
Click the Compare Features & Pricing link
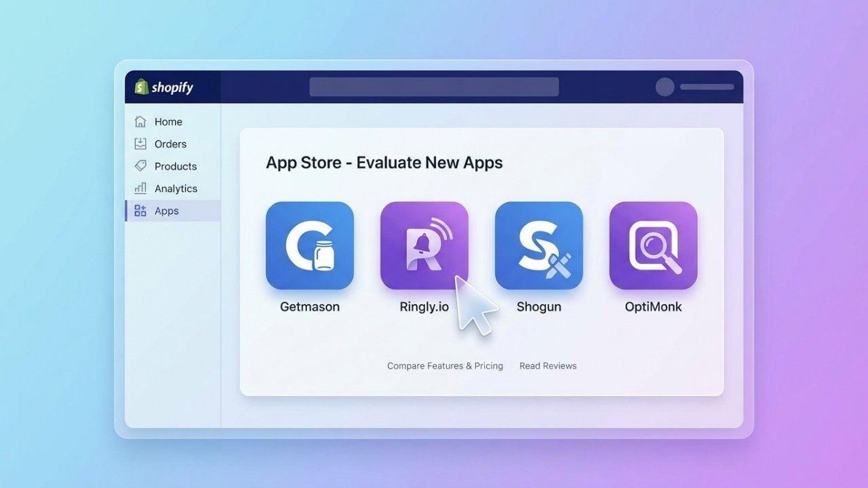[445, 366]
